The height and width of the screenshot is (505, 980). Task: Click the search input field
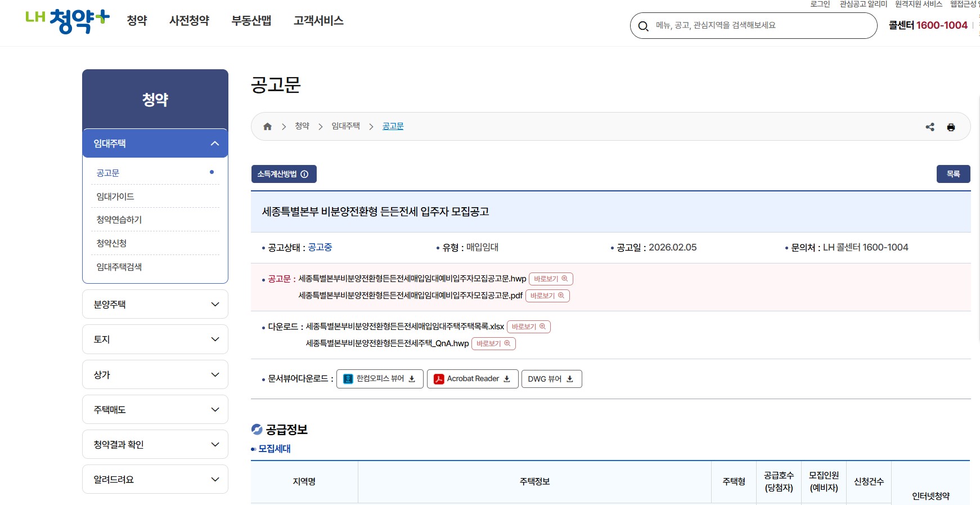(759, 25)
